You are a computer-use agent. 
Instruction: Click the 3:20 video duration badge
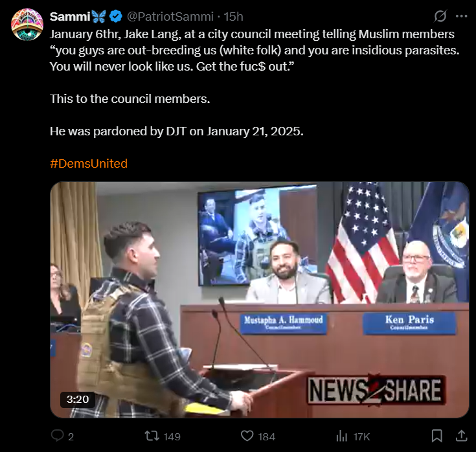(78, 399)
